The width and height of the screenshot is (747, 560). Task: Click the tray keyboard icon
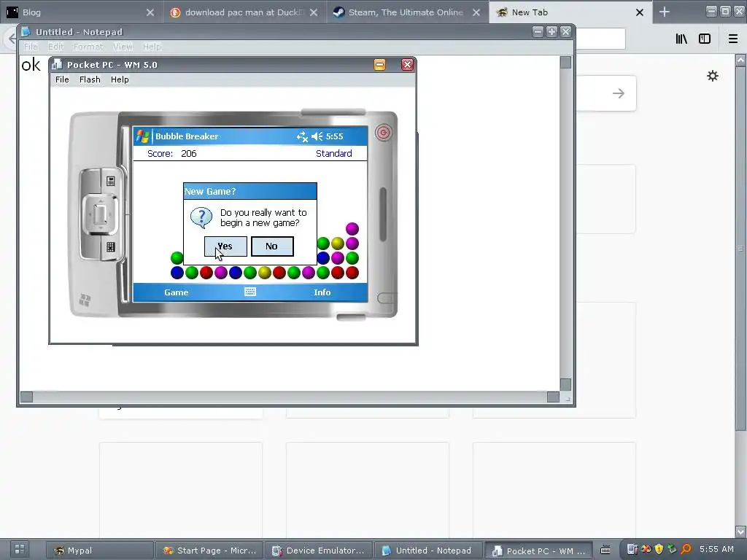pyautogui.click(x=605, y=550)
